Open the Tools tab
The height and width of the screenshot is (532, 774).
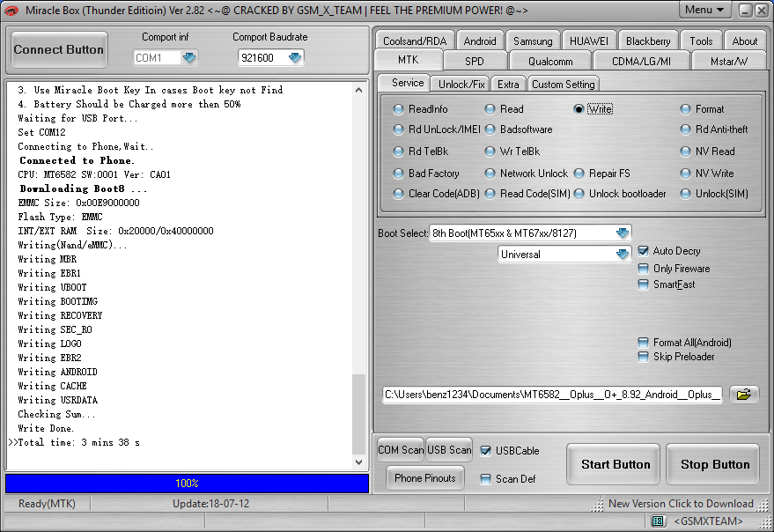tap(702, 41)
